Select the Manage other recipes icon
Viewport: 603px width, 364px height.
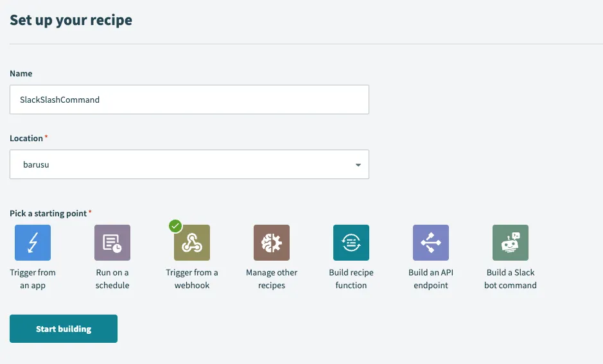[272, 243]
